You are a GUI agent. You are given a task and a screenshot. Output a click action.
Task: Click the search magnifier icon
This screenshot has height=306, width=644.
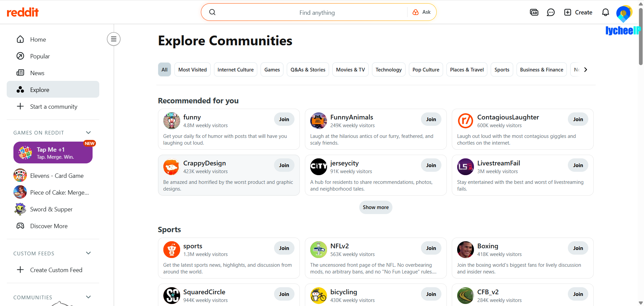[x=212, y=12]
